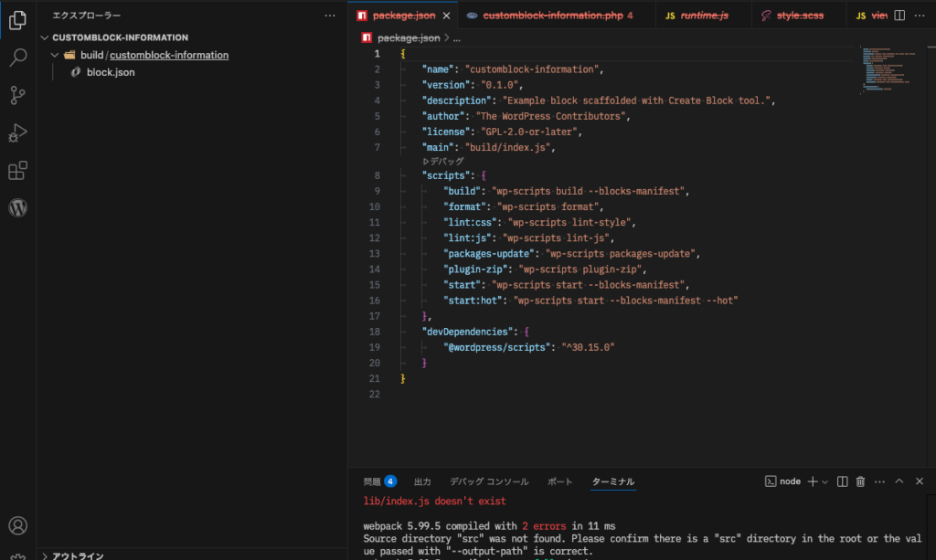Viewport: 936px width, 560px height.
Task: Switch to the style.scss tab
Action: pyautogui.click(x=800, y=16)
